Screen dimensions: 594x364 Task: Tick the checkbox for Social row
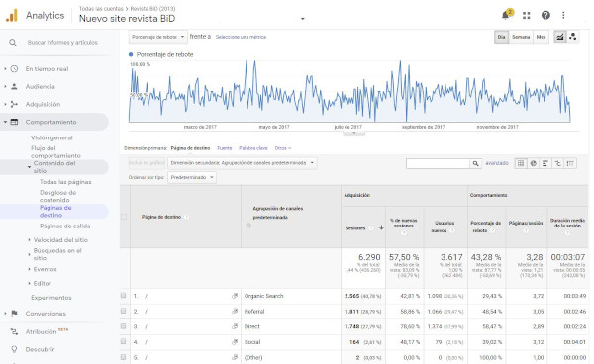pyautogui.click(x=123, y=341)
